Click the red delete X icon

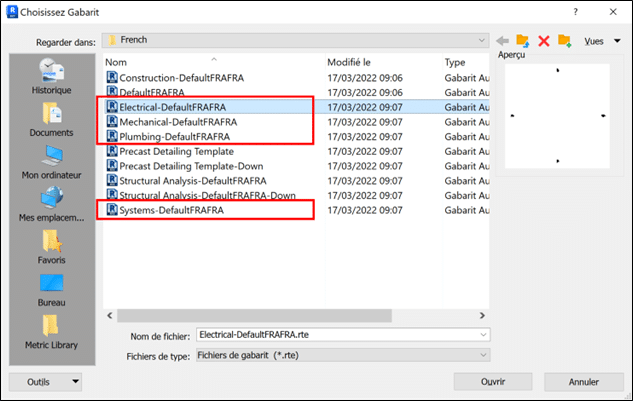click(x=544, y=41)
